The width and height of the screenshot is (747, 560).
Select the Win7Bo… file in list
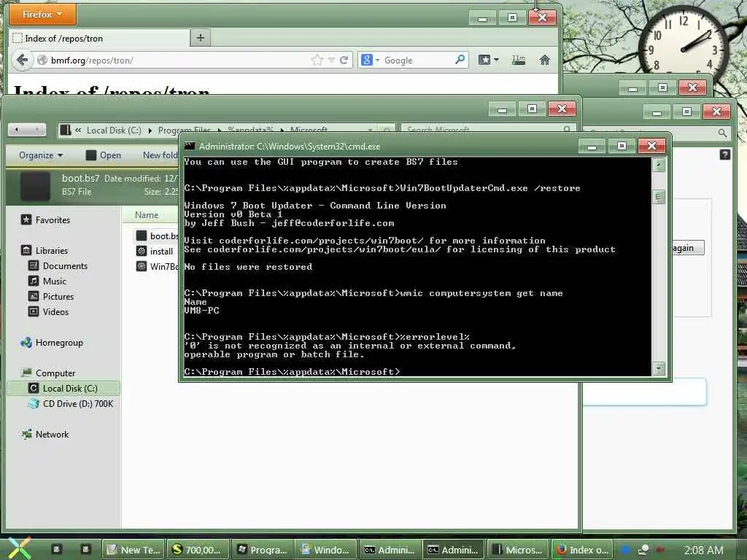click(158, 266)
